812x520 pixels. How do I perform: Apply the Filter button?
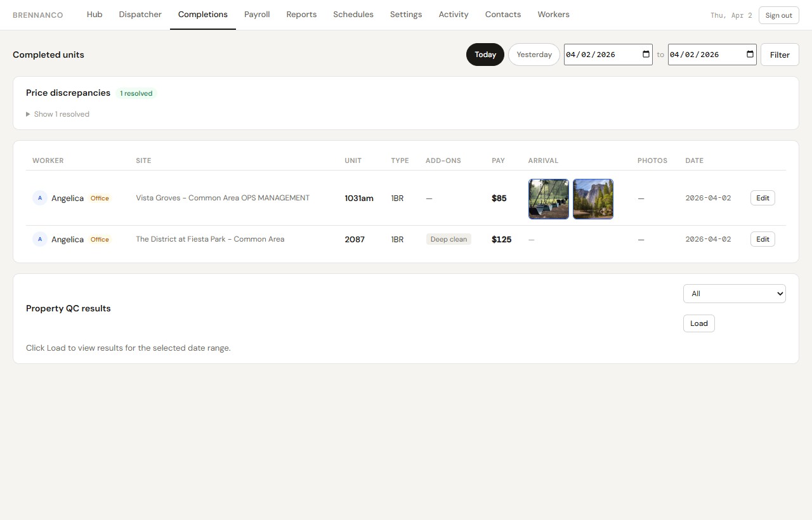point(780,55)
